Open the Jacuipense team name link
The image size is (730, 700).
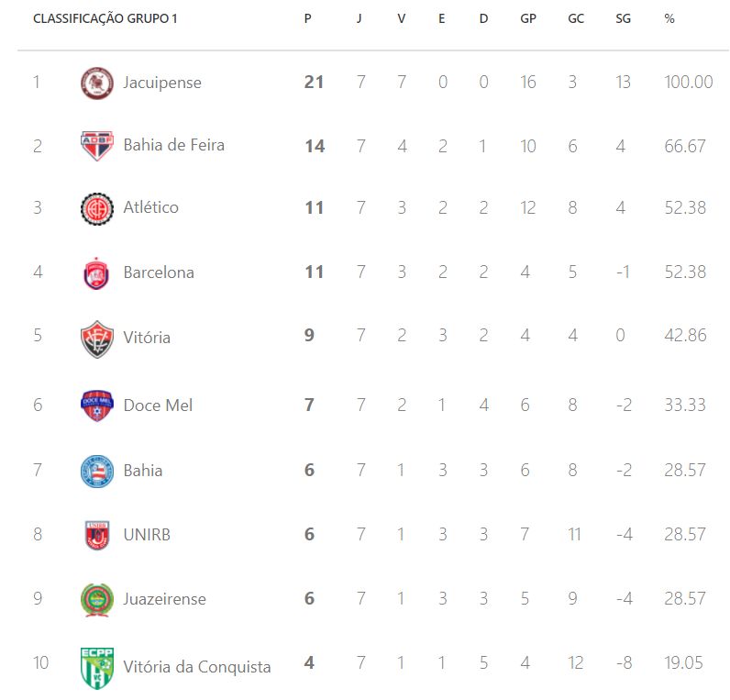point(162,83)
